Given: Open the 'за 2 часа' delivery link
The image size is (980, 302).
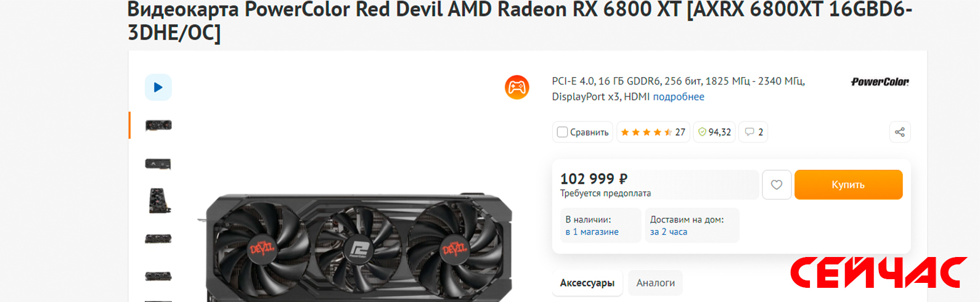Looking at the screenshot, I should (669, 232).
